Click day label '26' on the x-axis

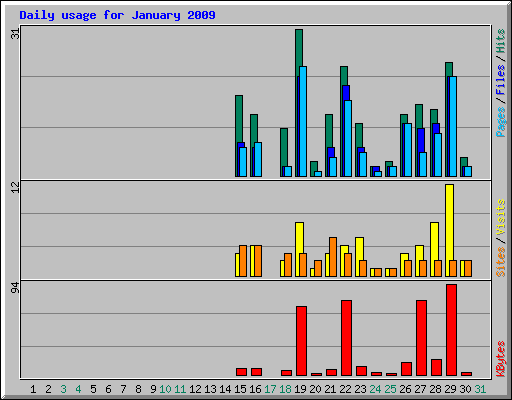point(405,389)
